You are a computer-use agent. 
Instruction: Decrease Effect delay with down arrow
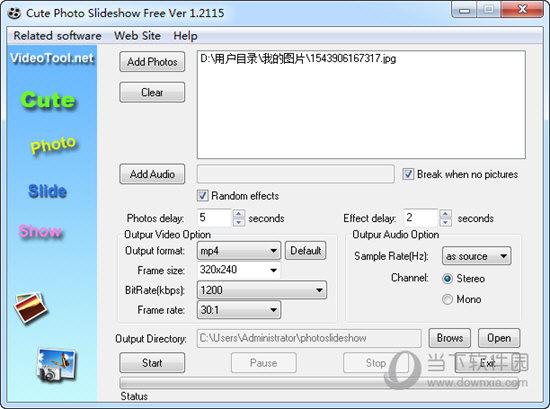pyautogui.click(x=445, y=222)
